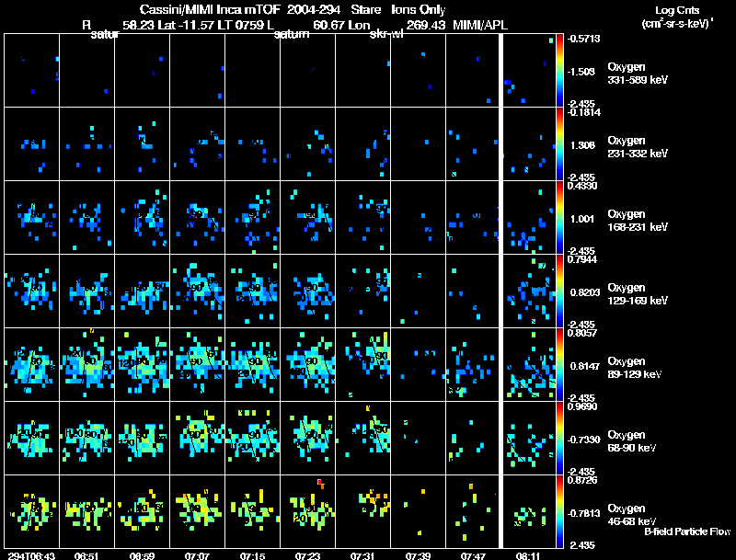Click the -0.1814 color scale value
Image resolution: width=736 pixels, height=560 pixels.
pyautogui.click(x=583, y=112)
